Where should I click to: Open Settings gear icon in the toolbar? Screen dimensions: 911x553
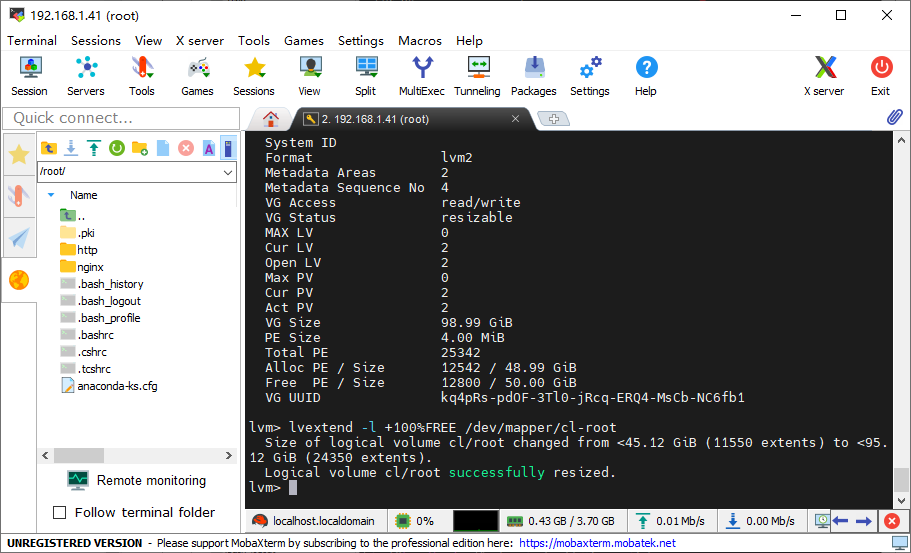point(590,76)
